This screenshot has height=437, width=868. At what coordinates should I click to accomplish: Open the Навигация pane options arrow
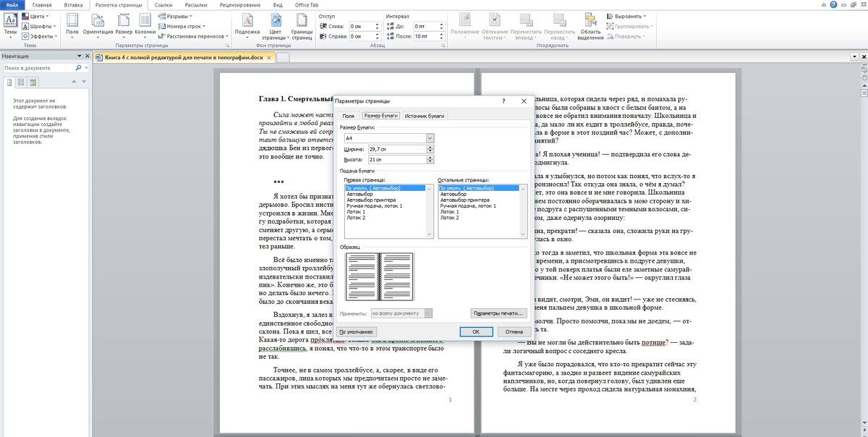[x=78, y=55]
